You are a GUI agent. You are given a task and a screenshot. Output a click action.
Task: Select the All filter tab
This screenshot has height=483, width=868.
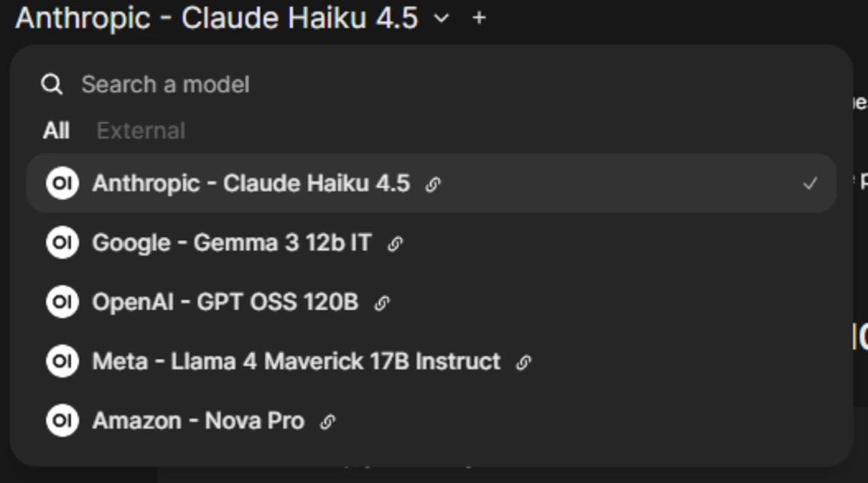click(56, 131)
